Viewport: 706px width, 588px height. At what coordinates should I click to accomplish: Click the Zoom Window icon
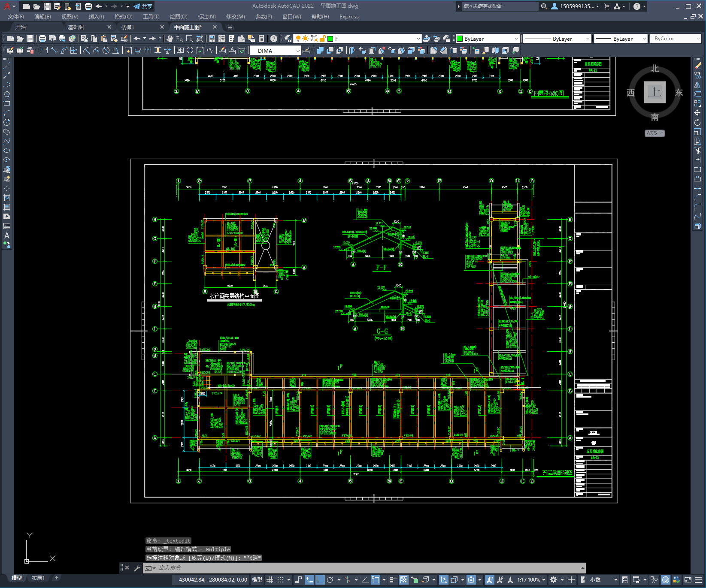(x=189, y=39)
